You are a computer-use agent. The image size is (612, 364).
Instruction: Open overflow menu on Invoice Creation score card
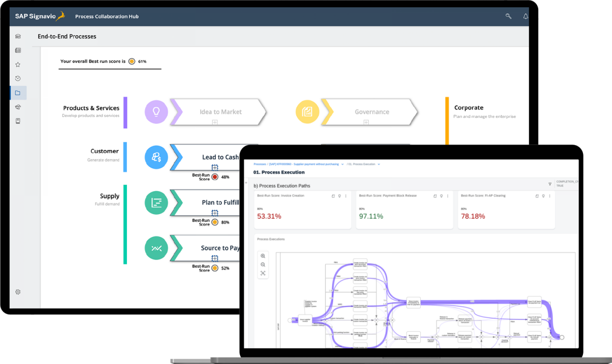tap(345, 195)
